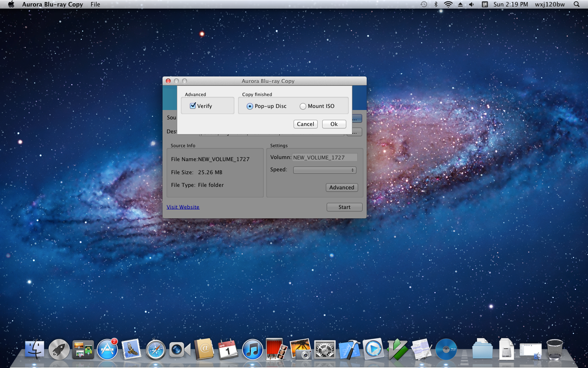588x368 pixels.
Task: Launch iTunes from the dock
Action: pyautogui.click(x=252, y=350)
